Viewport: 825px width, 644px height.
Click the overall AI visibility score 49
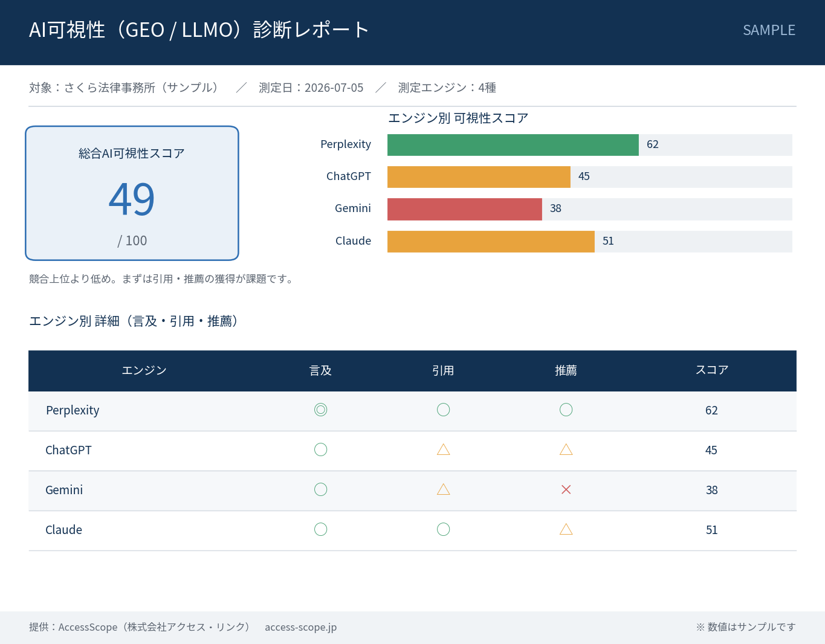click(x=132, y=199)
